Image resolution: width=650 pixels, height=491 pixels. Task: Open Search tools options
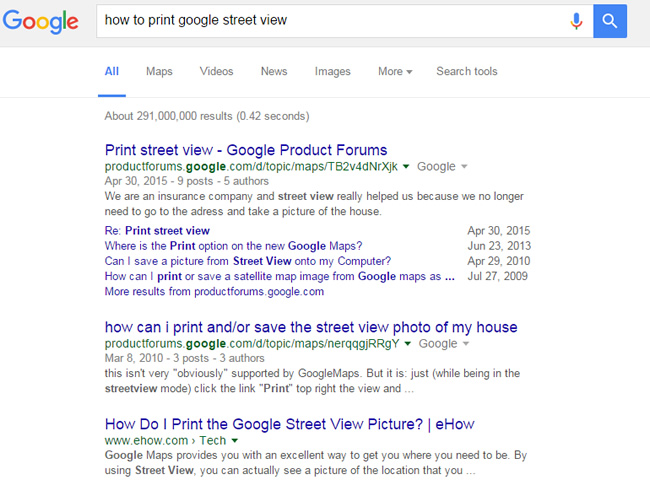pos(467,71)
